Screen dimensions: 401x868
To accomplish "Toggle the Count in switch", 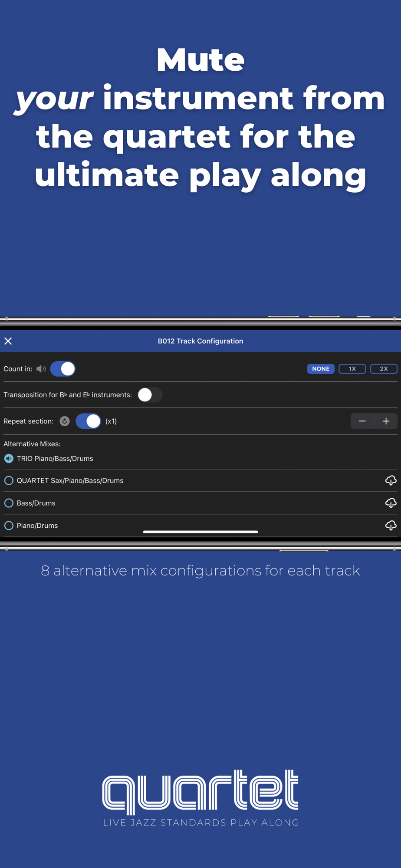I will click(x=63, y=369).
